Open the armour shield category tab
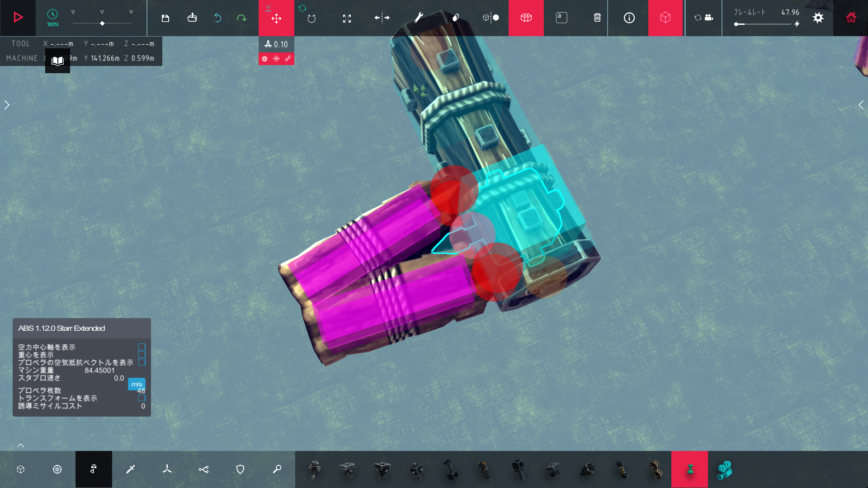The image size is (868, 488). click(x=240, y=469)
